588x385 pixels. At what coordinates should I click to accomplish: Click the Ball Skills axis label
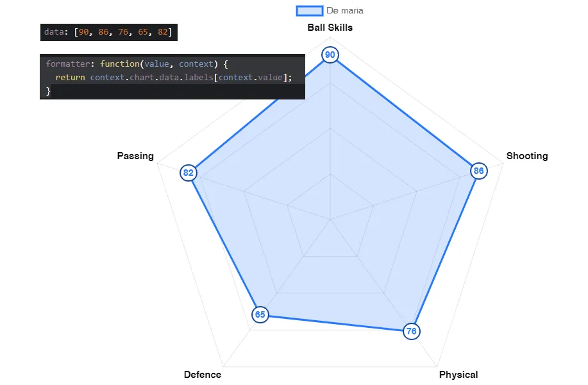330,28
